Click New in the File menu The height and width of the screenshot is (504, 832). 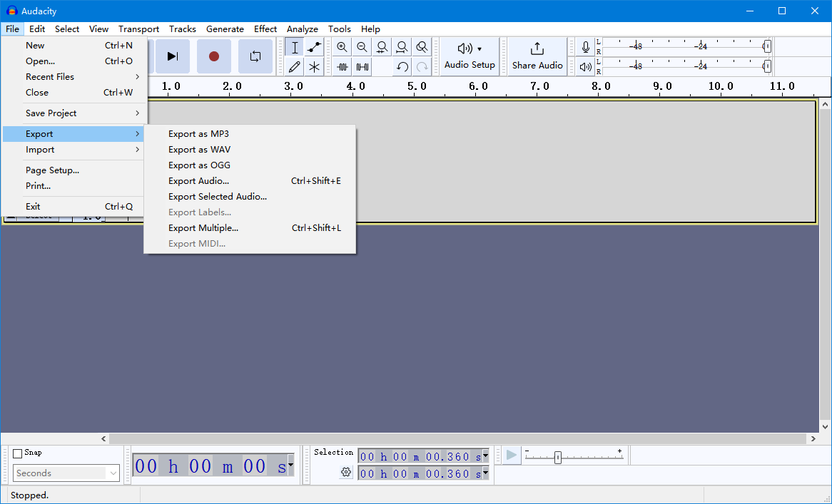click(73, 46)
